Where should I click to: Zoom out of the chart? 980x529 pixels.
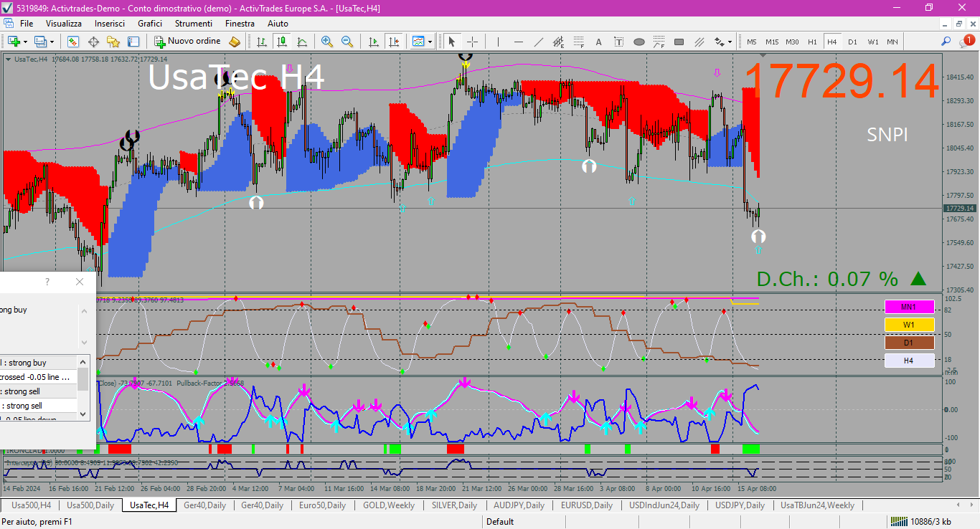click(347, 42)
